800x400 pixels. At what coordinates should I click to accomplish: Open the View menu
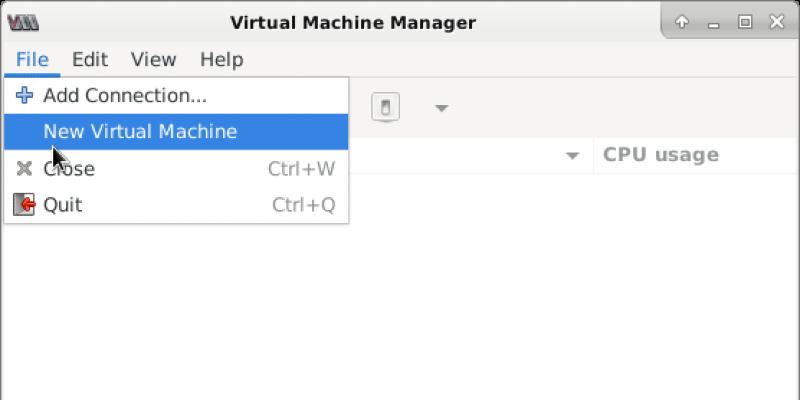click(153, 60)
